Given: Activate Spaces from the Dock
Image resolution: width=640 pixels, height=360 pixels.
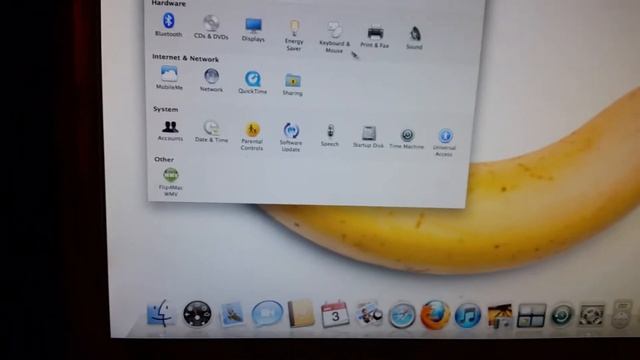Looking at the screenshot, I should pyautogui.click(x=531, y=316).
